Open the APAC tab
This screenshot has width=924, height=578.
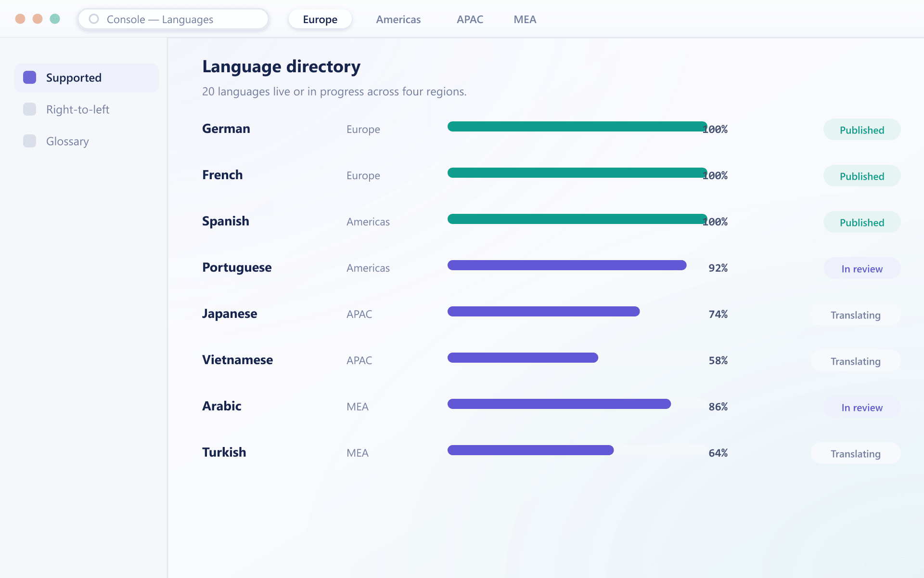click(x=470, y=19)
